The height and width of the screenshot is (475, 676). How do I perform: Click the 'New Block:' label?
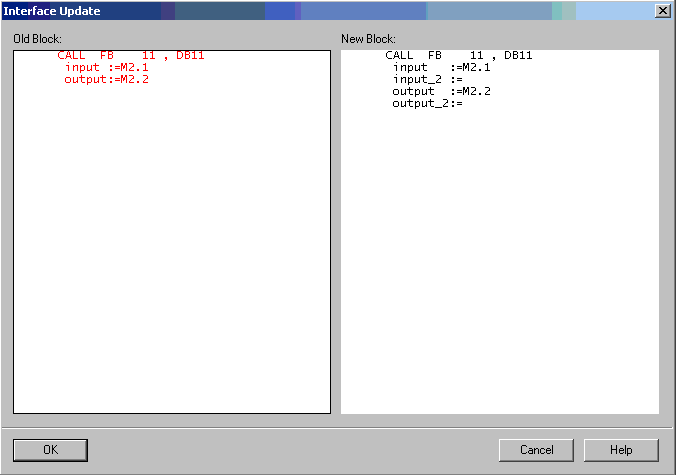(x=368, y=38)
